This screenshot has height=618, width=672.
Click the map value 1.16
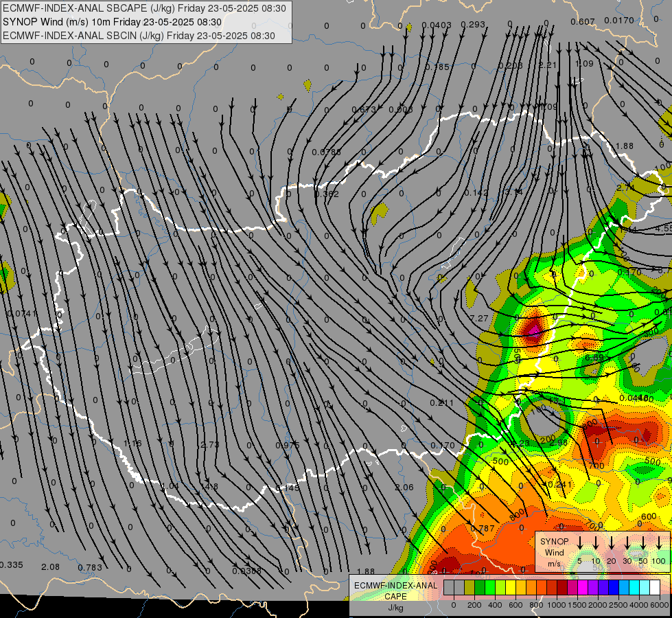click(x=132, y=443)
